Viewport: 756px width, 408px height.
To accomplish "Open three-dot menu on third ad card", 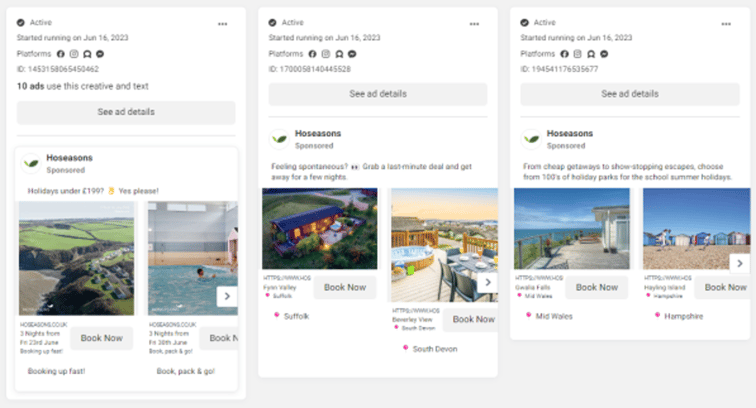I will 726,24.
